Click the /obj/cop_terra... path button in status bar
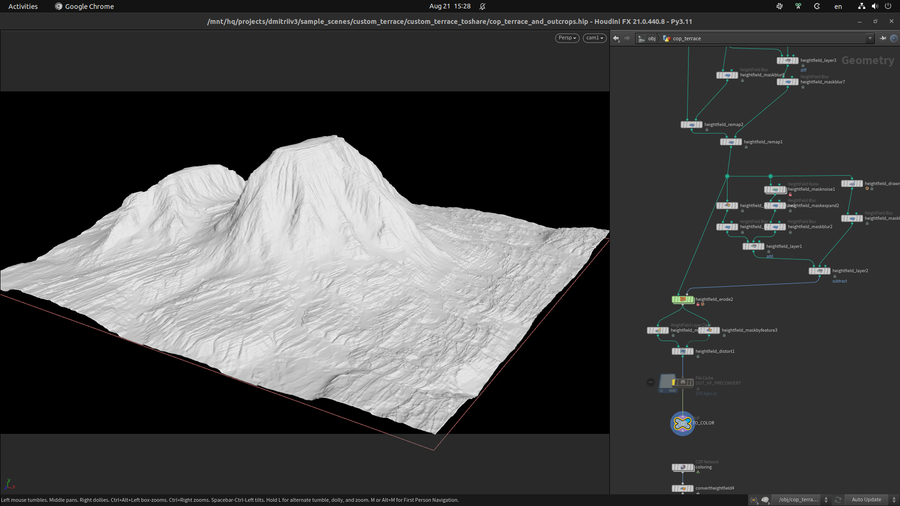Screen dimensions: 900x506 (797, 499)
